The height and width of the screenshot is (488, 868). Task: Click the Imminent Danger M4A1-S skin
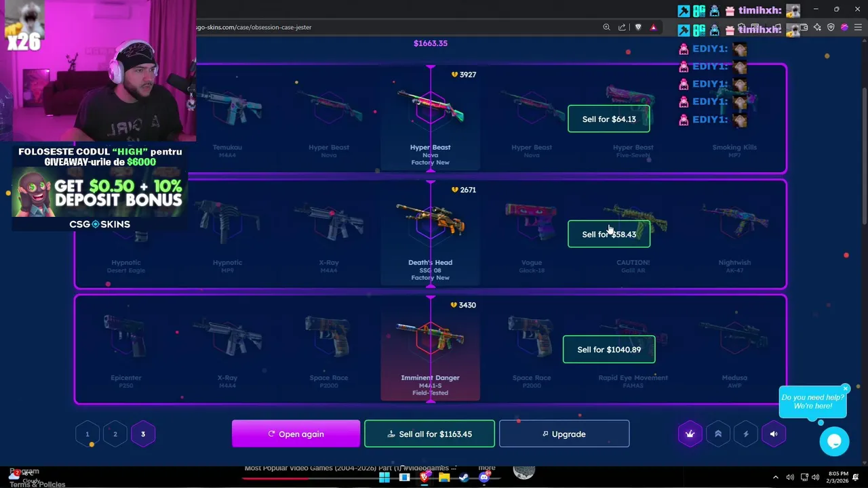pos(430,350)
